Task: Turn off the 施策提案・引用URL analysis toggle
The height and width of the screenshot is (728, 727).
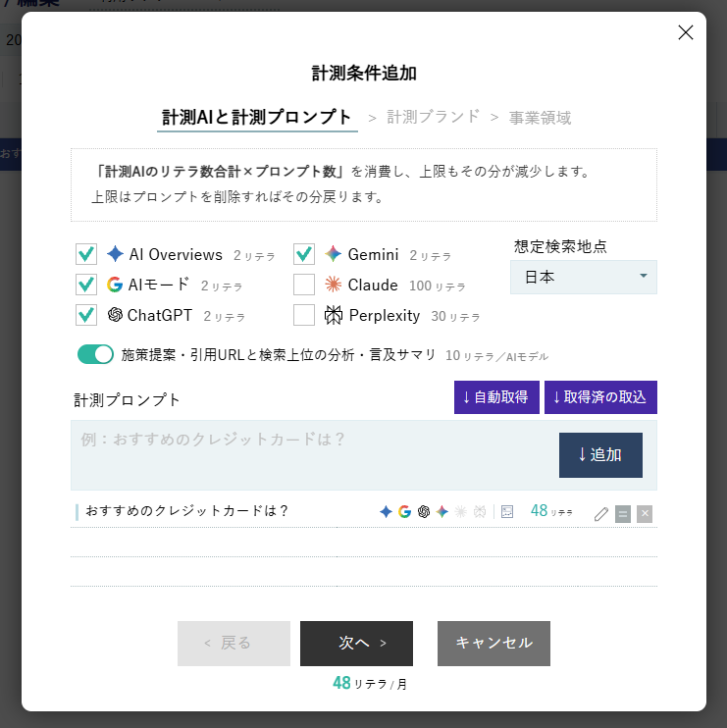Action: [95, 354]
